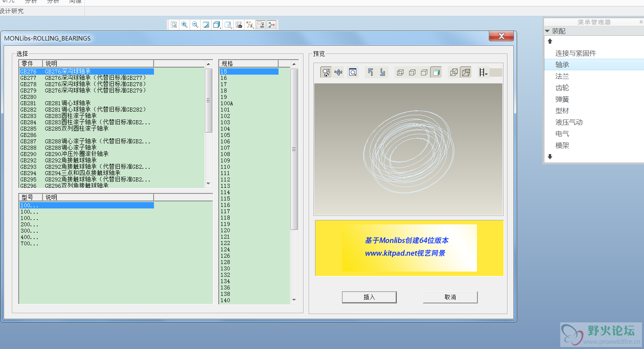644x349 pixels.
Task: Click the preview zoom window icon
Action: coord(353,72)
